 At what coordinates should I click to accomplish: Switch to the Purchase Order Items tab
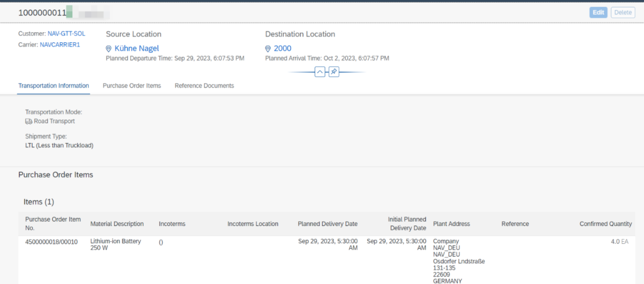click(x=131, y=86)
